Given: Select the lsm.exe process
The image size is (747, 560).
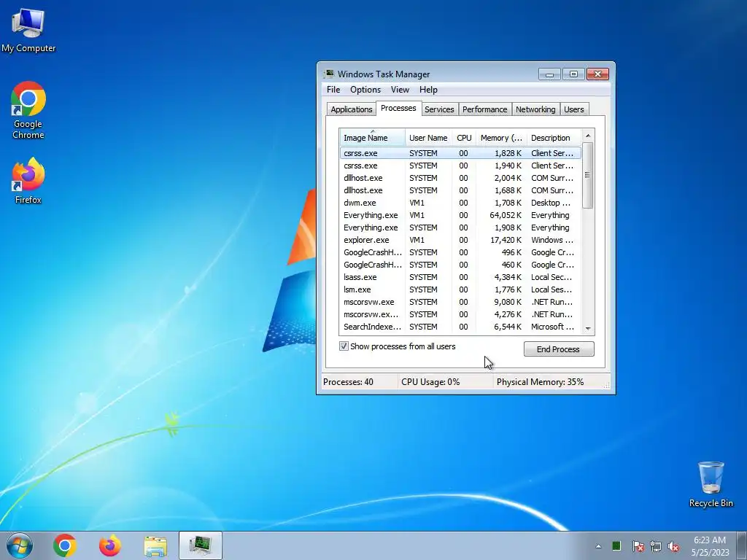Looking at the screenshot, I should pyautogui.click(x=460, y=289).
